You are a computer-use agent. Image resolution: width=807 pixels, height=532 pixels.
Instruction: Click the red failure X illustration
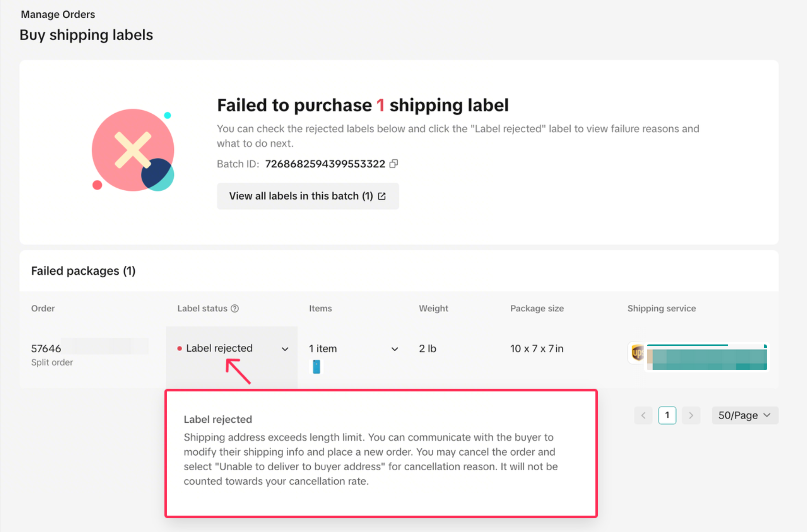pos(133,150)
